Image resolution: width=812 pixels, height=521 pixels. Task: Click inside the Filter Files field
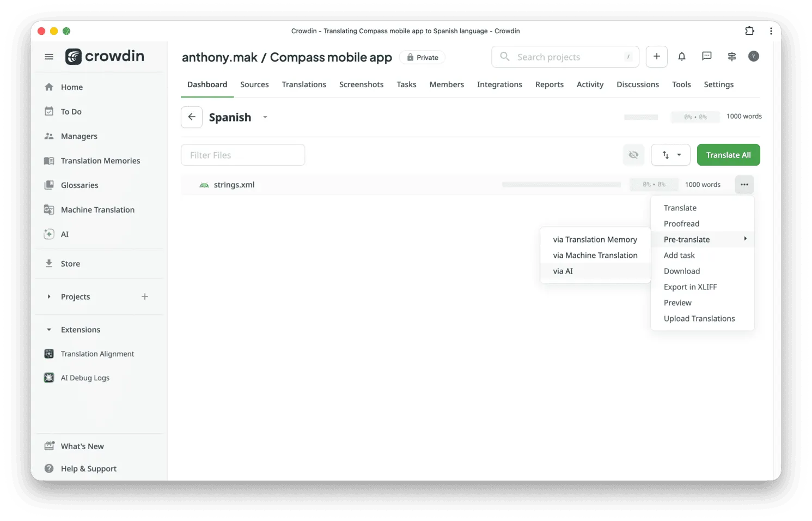pos(242,155)
